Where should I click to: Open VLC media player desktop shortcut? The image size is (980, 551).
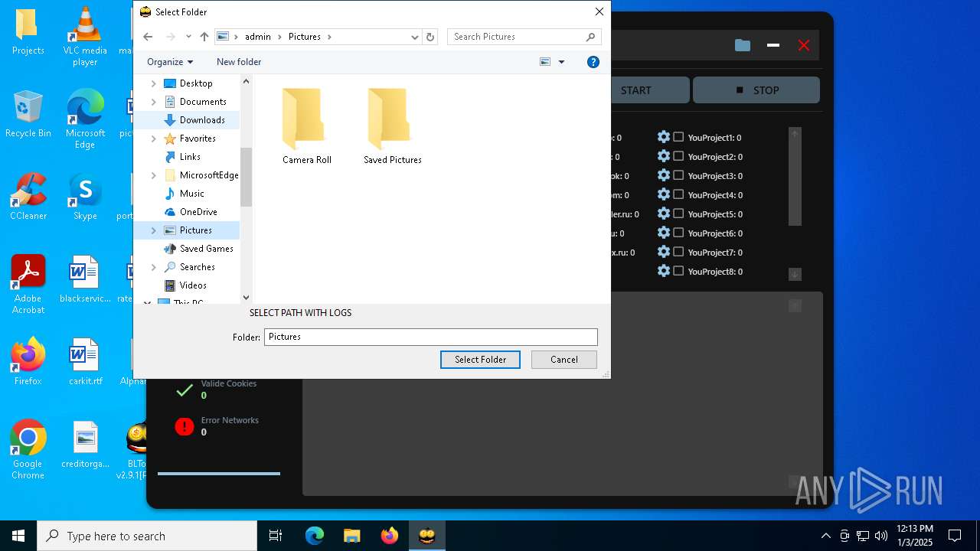85,36
